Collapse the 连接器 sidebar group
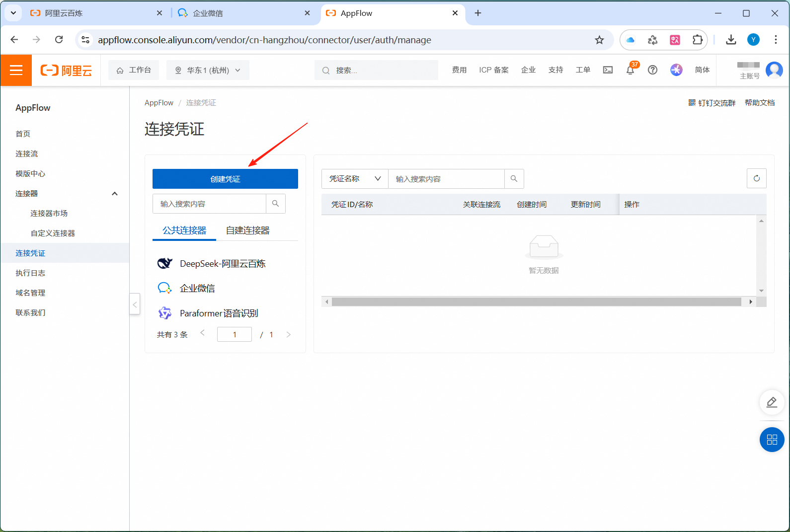Screen dimensions: 790x532 click(115, 194)
